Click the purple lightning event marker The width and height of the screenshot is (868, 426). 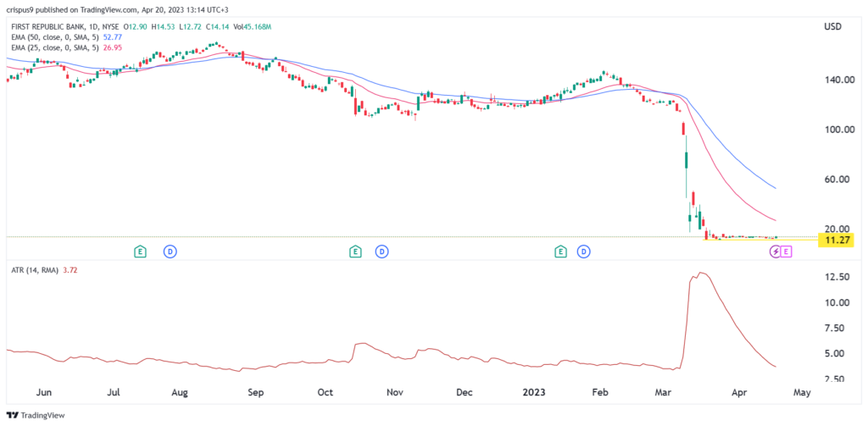(776, 252)
